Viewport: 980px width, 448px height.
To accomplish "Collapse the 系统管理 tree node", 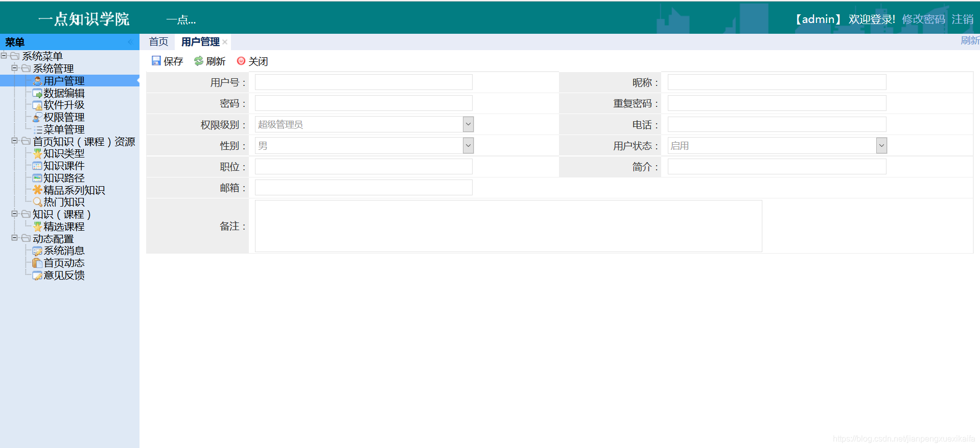I will coord(14,68).
